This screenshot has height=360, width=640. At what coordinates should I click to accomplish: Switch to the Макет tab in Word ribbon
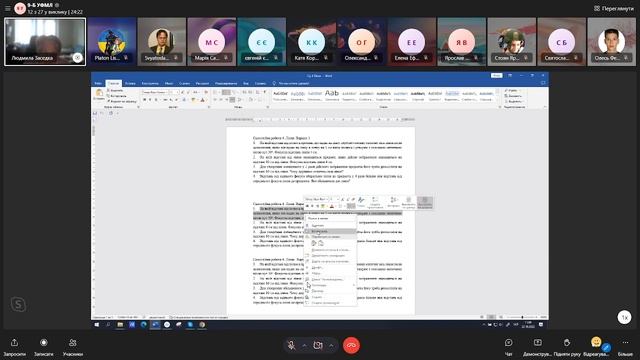[x=169, y=83]
